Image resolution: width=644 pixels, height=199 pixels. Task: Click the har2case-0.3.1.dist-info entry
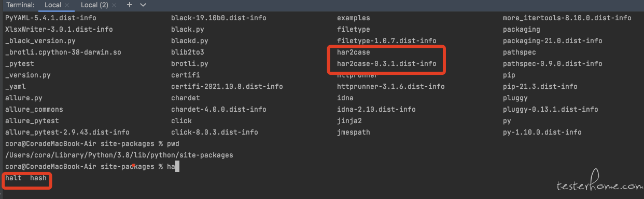pos(386,64)
